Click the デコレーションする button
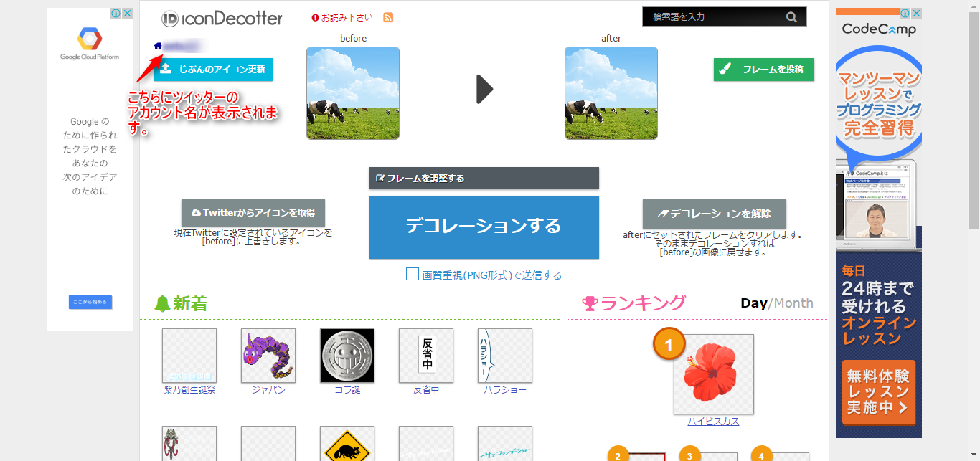 click(484, 227)
